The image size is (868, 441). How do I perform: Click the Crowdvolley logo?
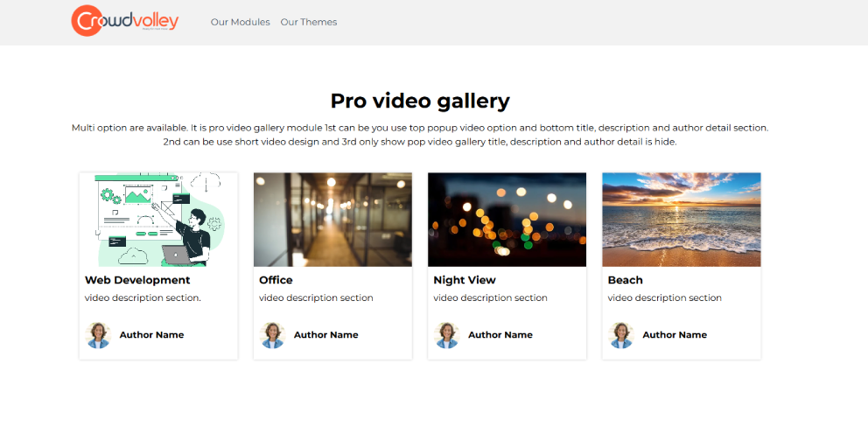point(124,21)
